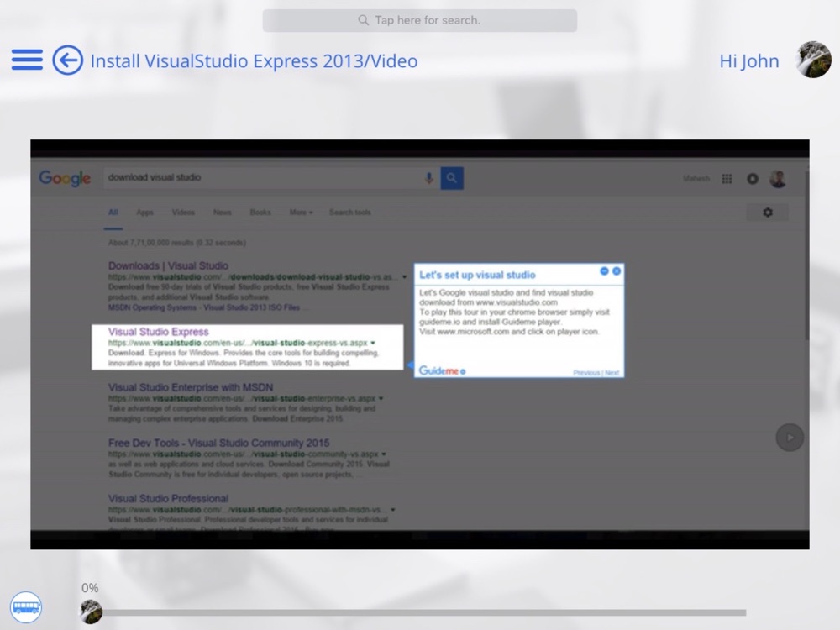
Task: Open 'Free Dev Tools - Visual Studio Community 2015'
Action: point(218,443)
